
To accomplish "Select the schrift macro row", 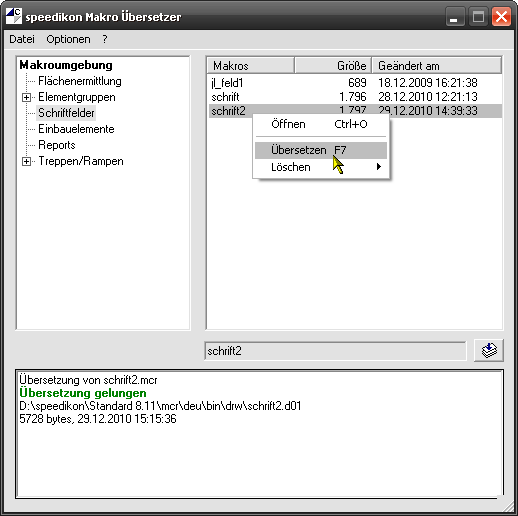I will [355, 97].
